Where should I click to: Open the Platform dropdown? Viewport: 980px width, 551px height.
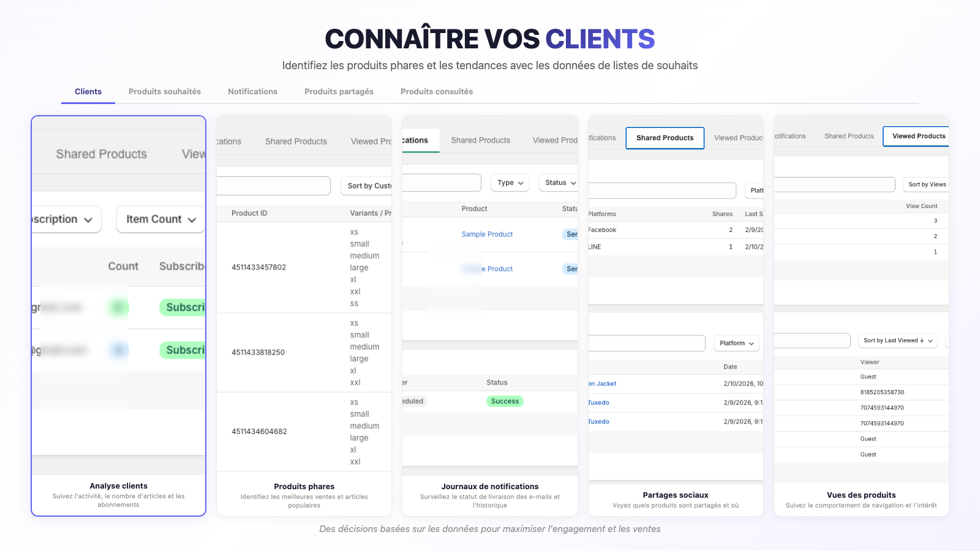[x=736, y=343]
